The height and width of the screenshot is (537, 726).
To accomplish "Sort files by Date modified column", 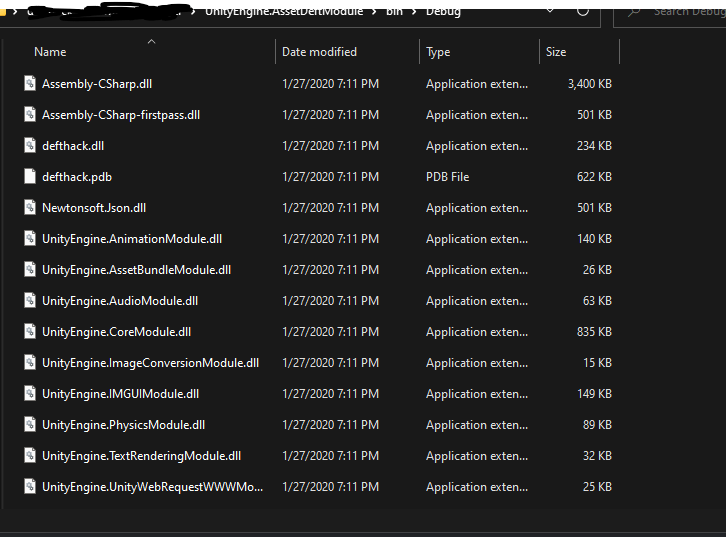I will pyautogui.click(x=319, y=52).
